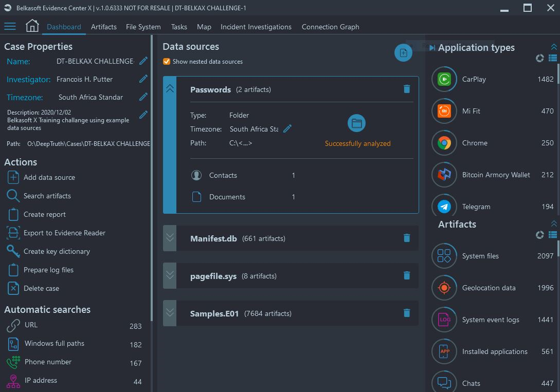Edit the Investigator field pencil icon
This screenshot has width=560, height=392.
pyautogui.click(x=143, y=79)
